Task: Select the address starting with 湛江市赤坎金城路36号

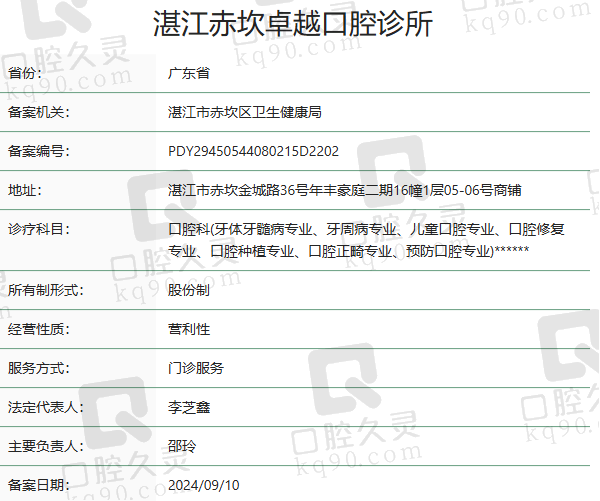Action: click(345, 190)
